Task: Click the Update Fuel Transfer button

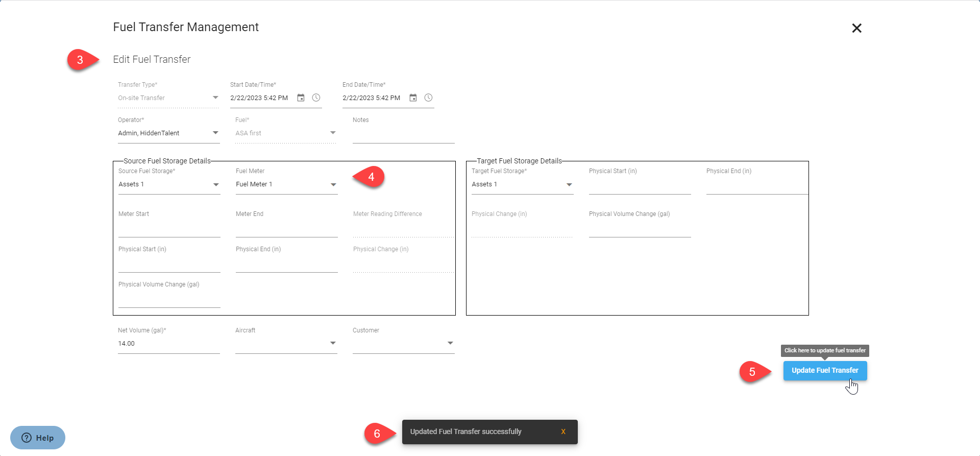Action: click(x=825, y=370)
